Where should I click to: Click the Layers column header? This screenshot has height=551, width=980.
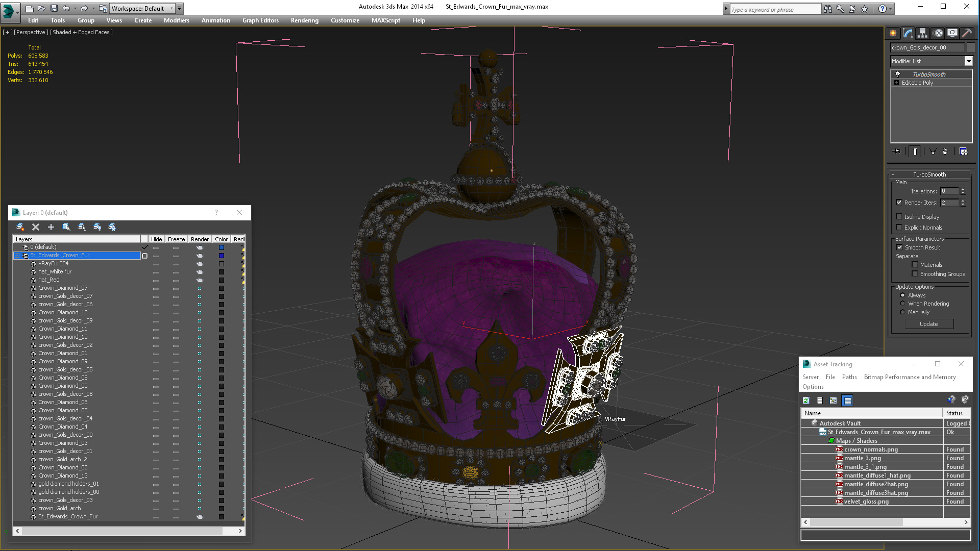tap(76, 239)
